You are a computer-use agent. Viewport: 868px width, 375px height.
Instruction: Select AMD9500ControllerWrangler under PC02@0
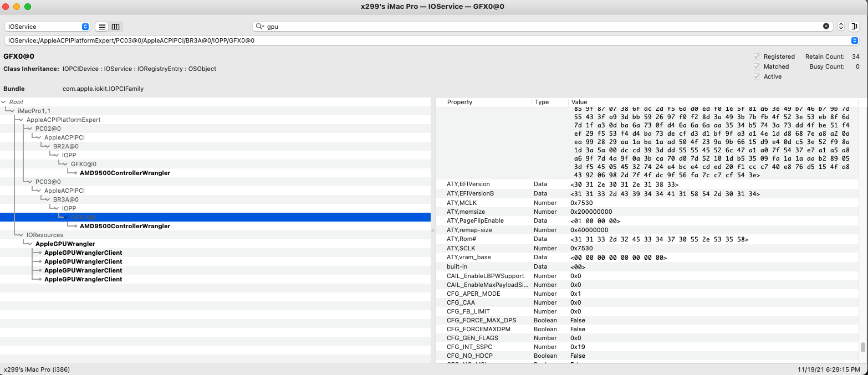(125, 173)
